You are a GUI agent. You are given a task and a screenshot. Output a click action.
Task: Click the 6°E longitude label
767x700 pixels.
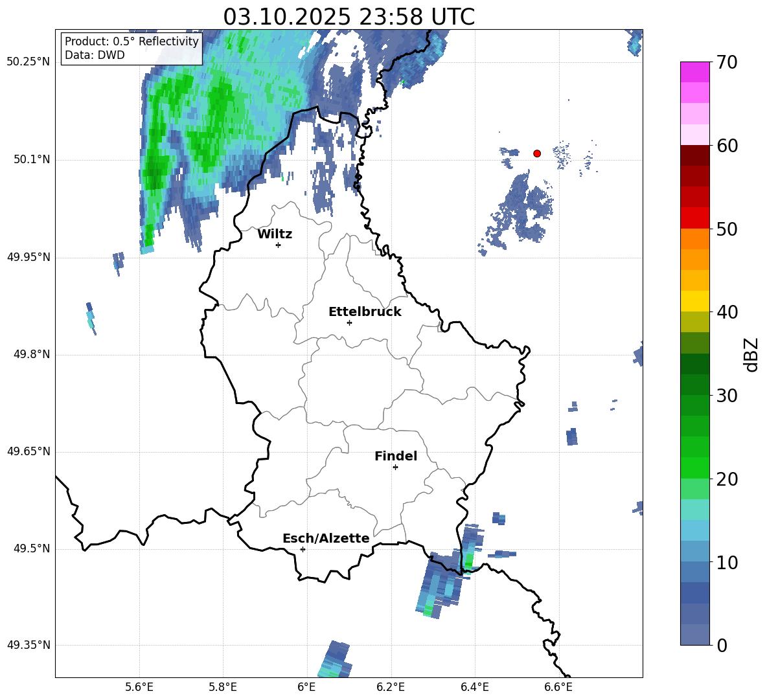306,687
